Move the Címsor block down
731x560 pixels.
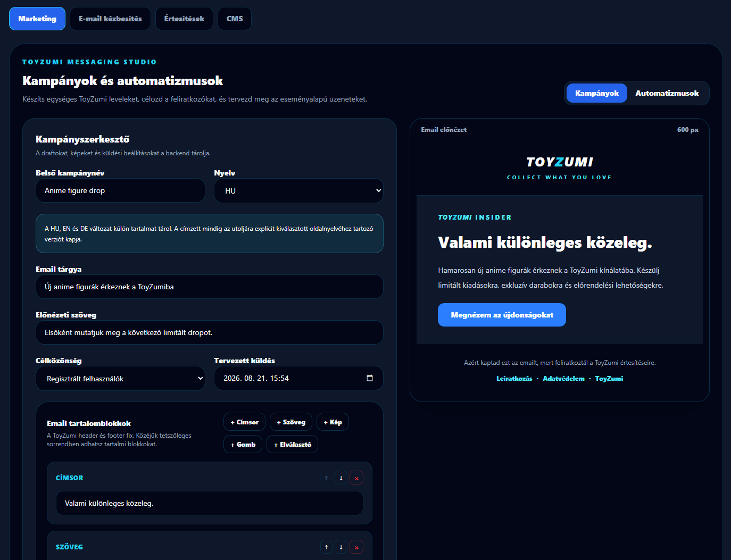[x=341, y=478]
